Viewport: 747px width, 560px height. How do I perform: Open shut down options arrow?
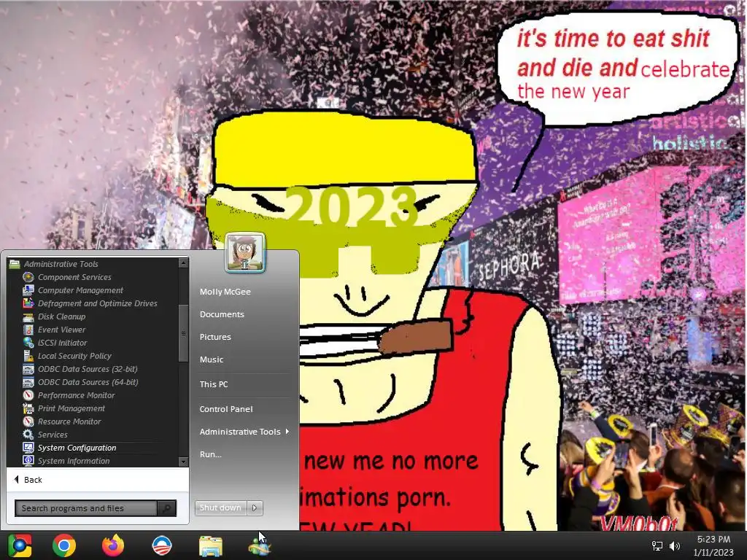click(x=255, y=507)
